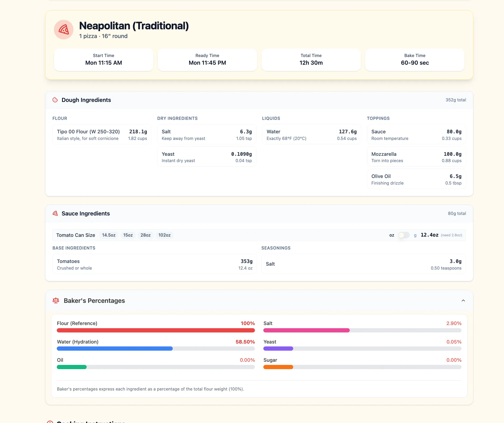Screen dimensions: 504x423
Task: Click the scale icon beside Baker's Percentages
Action: pyautogui.click(x=56, y=300)
